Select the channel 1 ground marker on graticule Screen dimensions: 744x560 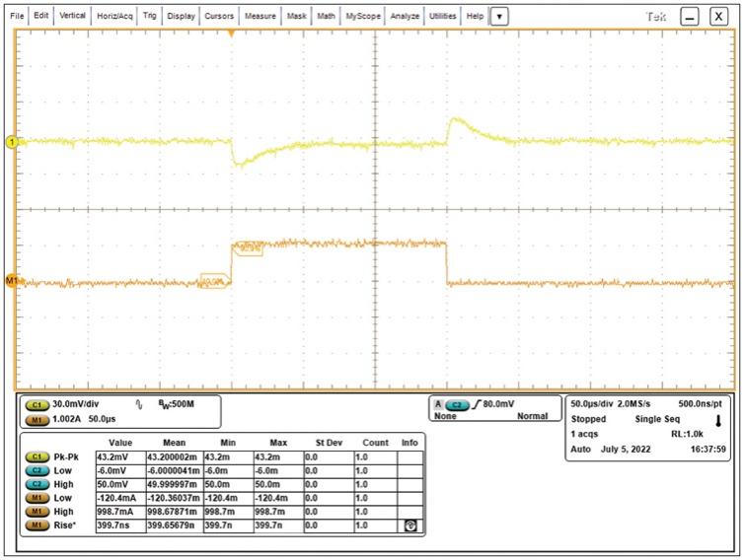12,143
